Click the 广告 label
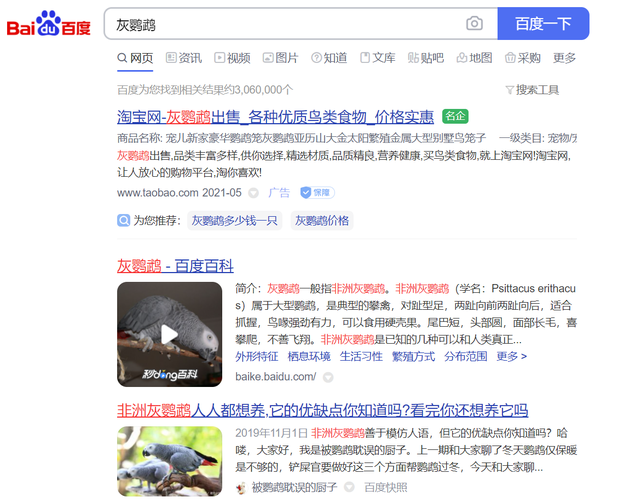 point(279,193)
